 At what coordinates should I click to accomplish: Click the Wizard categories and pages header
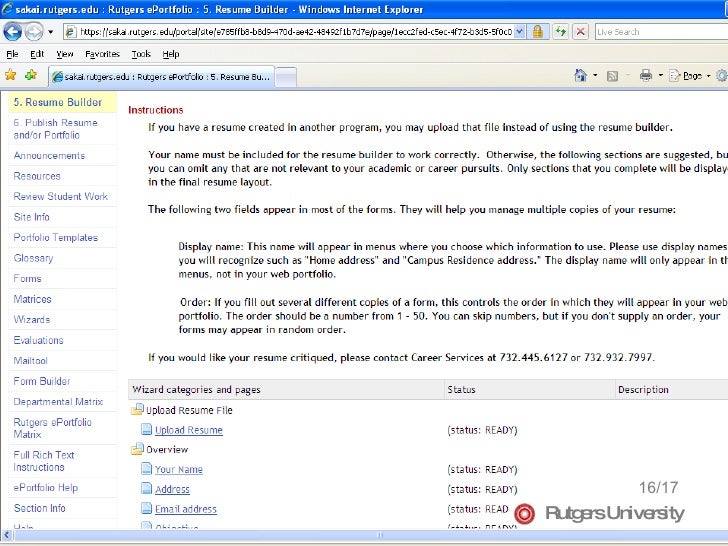click(286, 390)
